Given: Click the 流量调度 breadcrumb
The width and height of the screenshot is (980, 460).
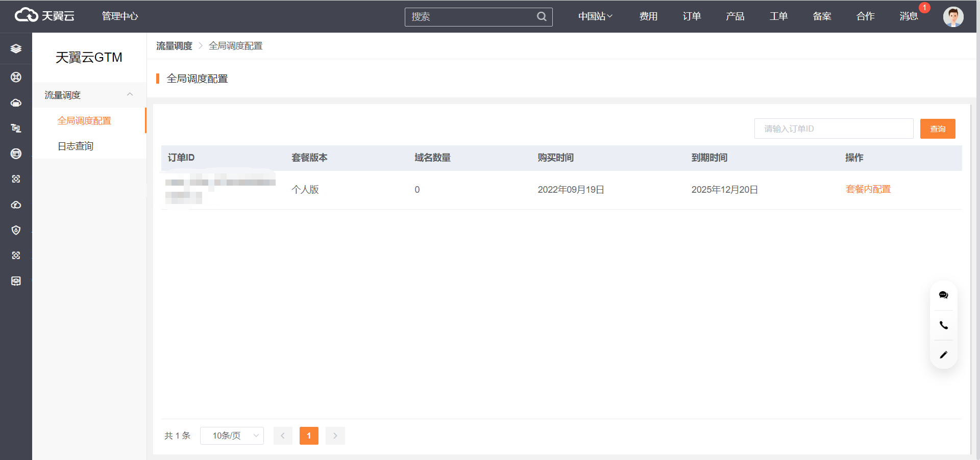Looking at the screenshot, I should (174, 46).
